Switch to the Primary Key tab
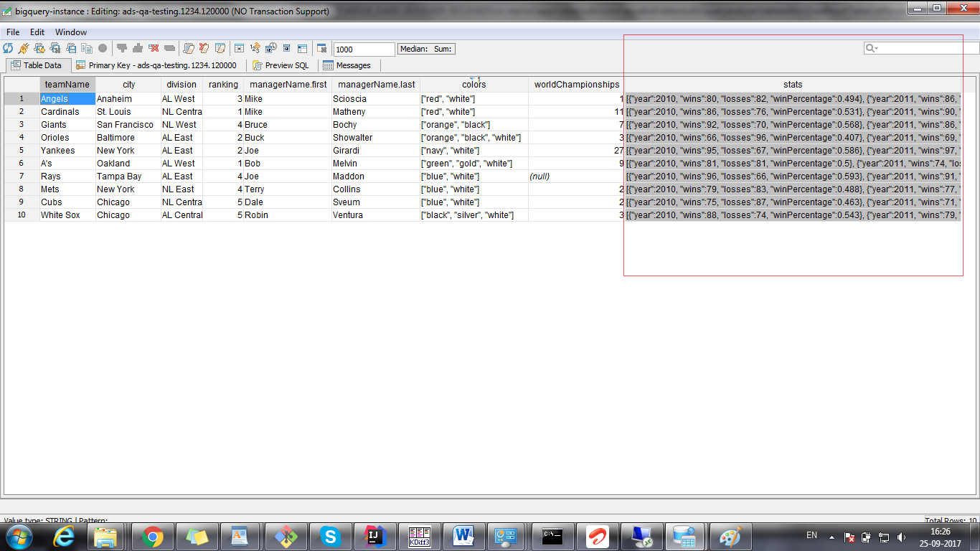Screen dimensions: 980x551 coord(156,65)
